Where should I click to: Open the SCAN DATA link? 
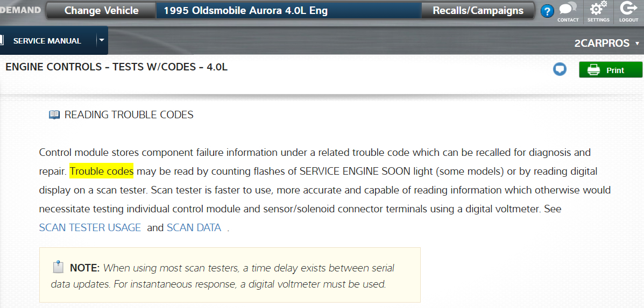tap(194, 227)
